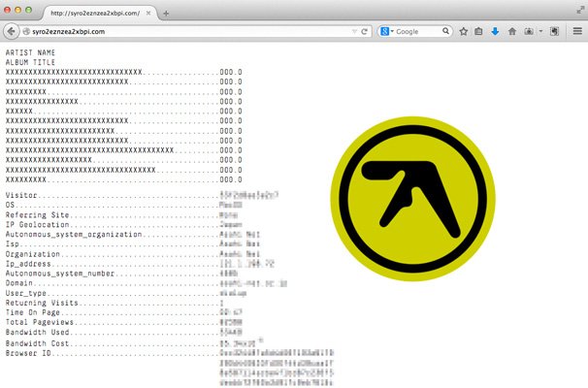The width and height of the screenshot is (588, 388).
Task: Open the Google search engine dropdown
Action: [x=386, y=31]
